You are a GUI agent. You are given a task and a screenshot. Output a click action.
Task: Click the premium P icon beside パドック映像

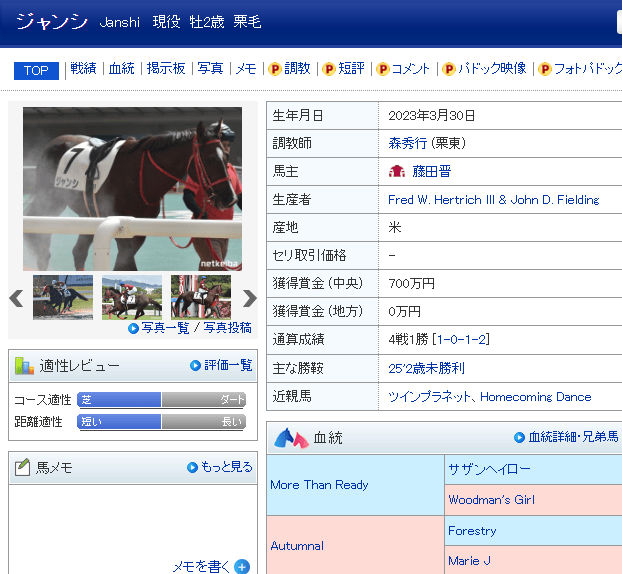pos(449,69)
